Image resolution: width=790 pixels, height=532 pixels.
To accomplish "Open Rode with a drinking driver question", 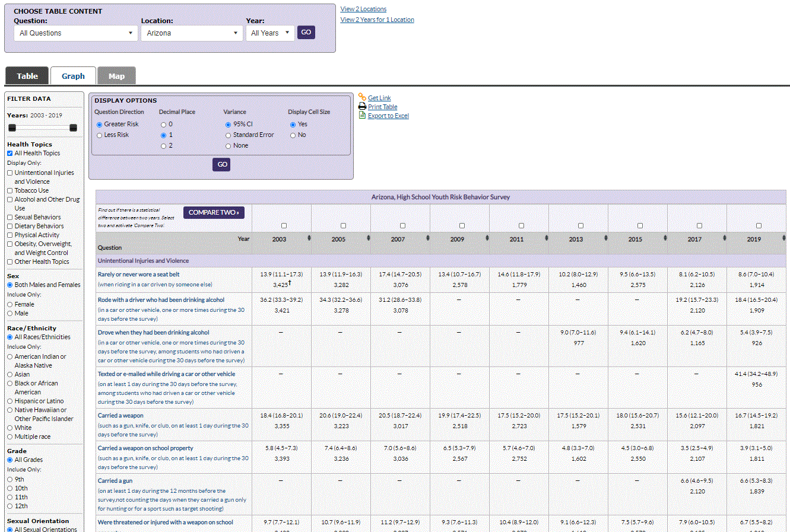I will point(161,300).
